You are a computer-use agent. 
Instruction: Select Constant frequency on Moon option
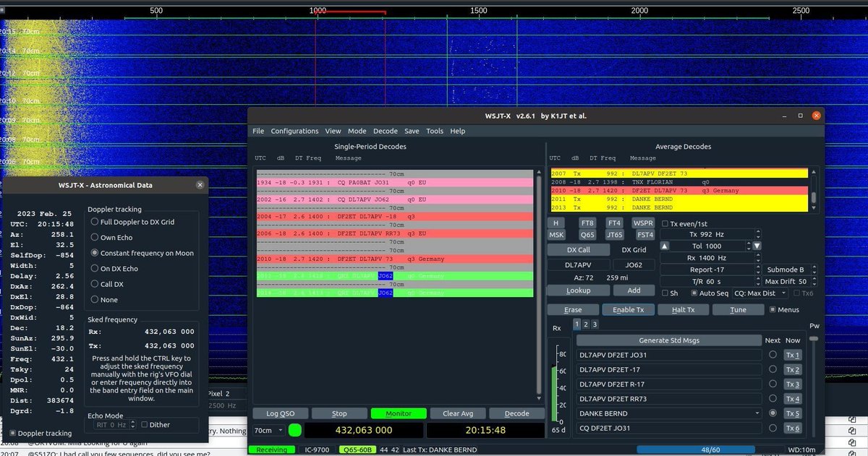(x=95, y=253)
